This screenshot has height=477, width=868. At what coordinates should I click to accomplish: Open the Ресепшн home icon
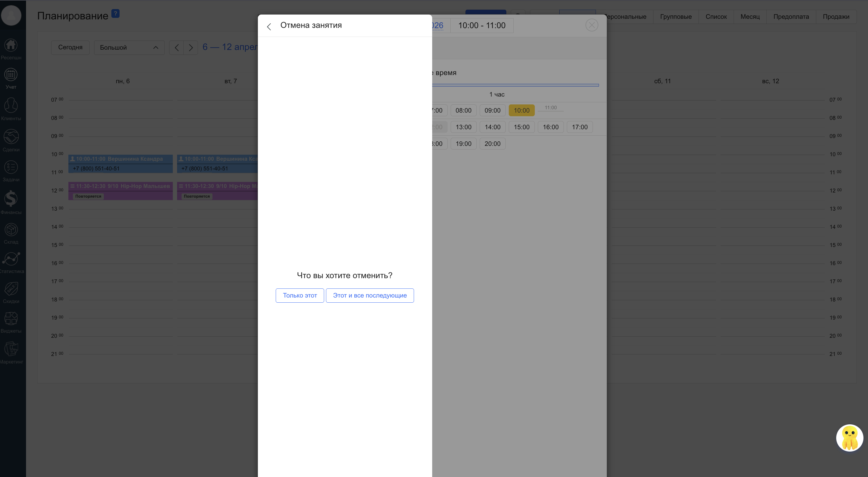pyautogui.click(x=11, y=45)
